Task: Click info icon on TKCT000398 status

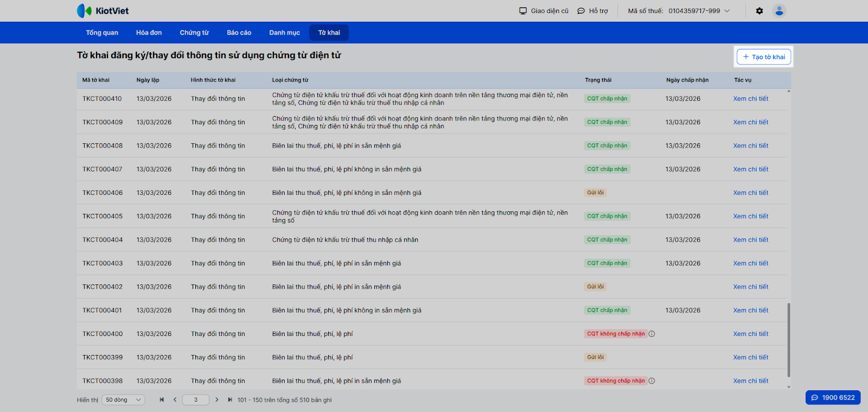Action: pyautogui.click(x=652, y=381)
